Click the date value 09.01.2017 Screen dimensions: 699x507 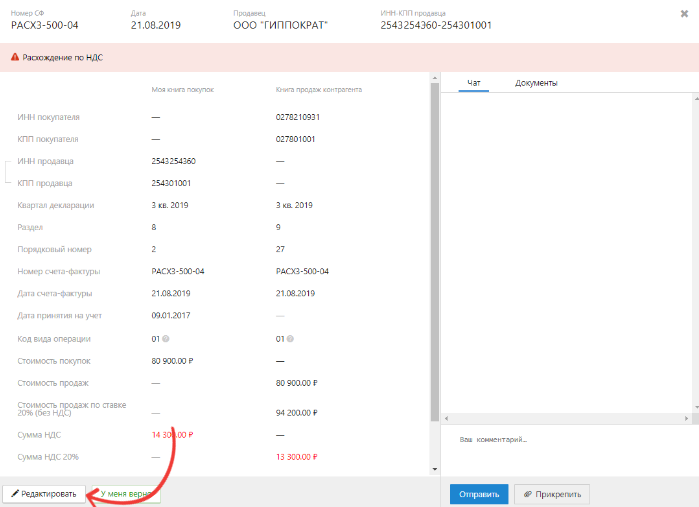click(171, 316)
